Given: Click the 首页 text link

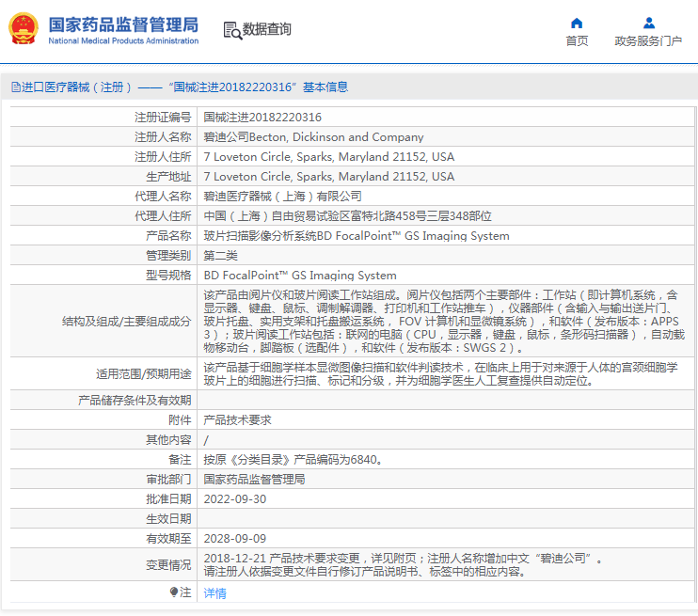Looking at the screenshot, I should click(x=577, y=41).
